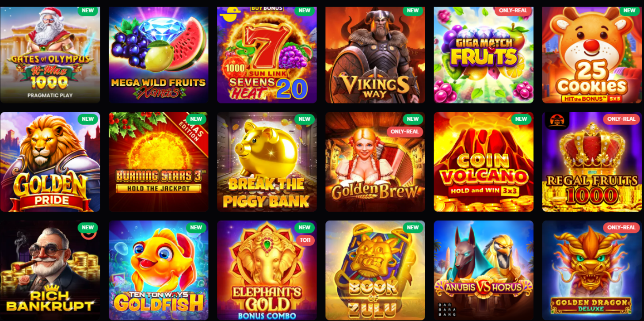Launch Golden Dragon Deluxe slot
644x321 pixels.
(x=592, y=270)
